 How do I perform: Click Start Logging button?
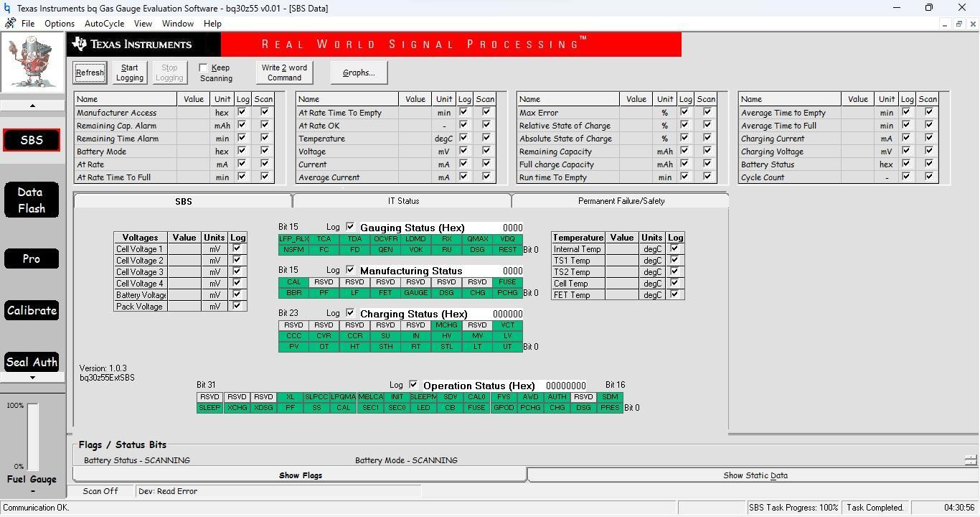(130, 73)
